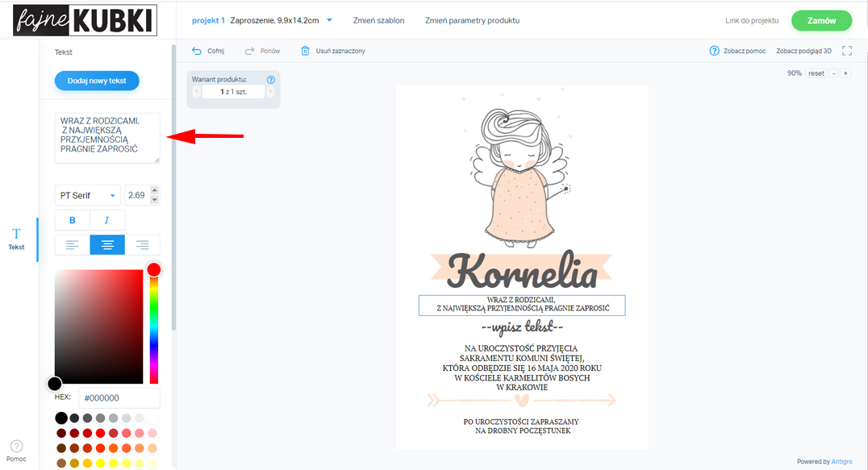Edit the HEX color field #000000
Screen dimensions: 868x470
coord(119,397)
